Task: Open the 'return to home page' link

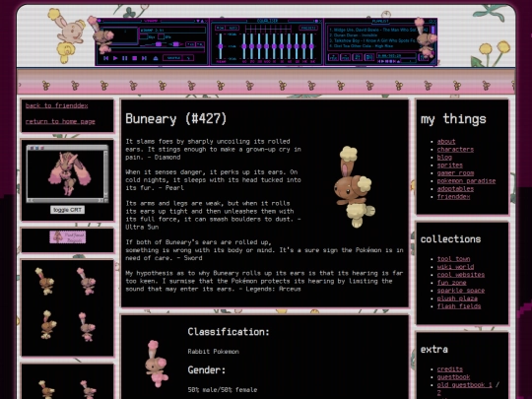Action: tap(60, 121)
